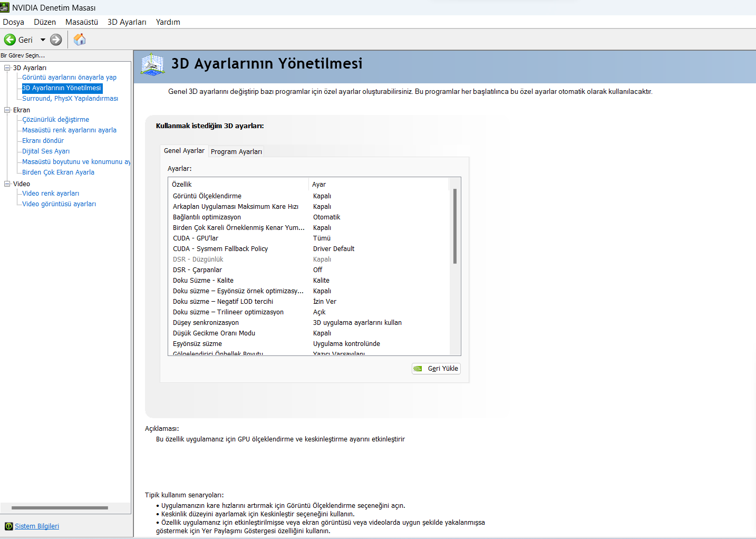This screenshot has height=539, width=756.
Task: Open Surround, PhysX Yapılandırması
Action: 70,99
